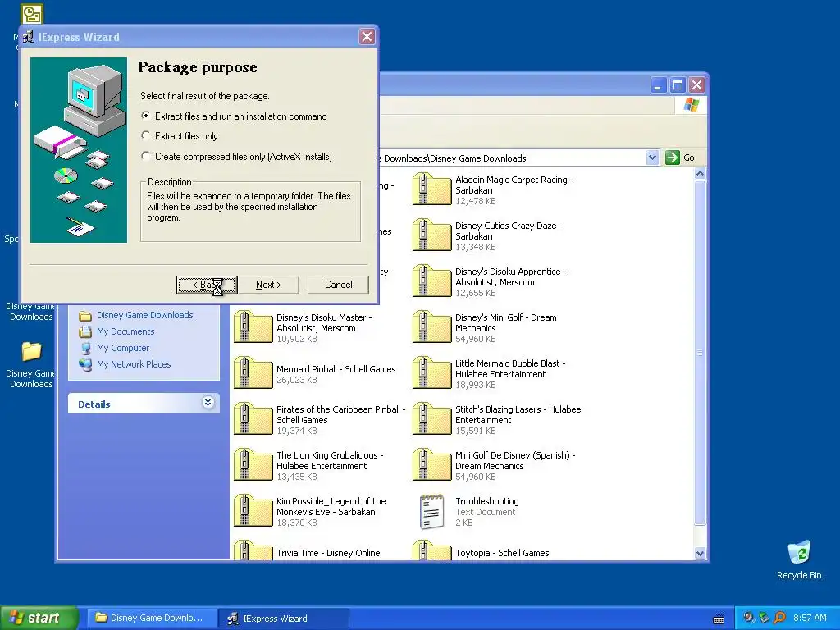
Task: Click Explorer scrollbar up arrow
Action: pyautogui.click(x=701, y=174)
